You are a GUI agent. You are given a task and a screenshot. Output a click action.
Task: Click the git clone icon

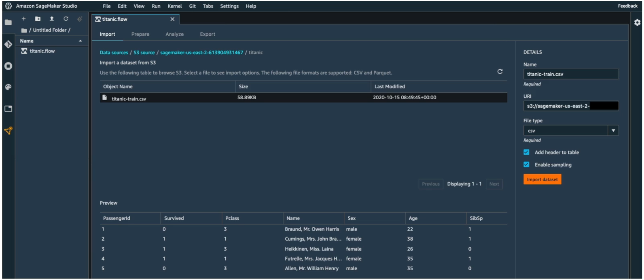point(80,19)
